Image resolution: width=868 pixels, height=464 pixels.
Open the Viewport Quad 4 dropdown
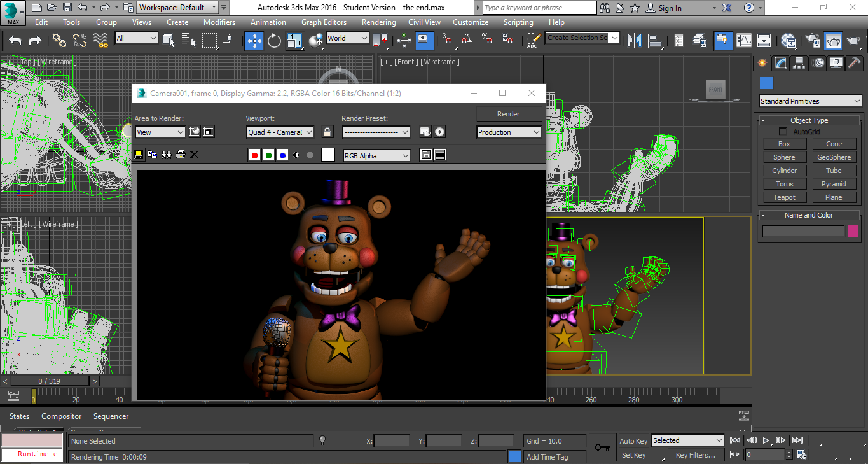(x=280, y=132)
